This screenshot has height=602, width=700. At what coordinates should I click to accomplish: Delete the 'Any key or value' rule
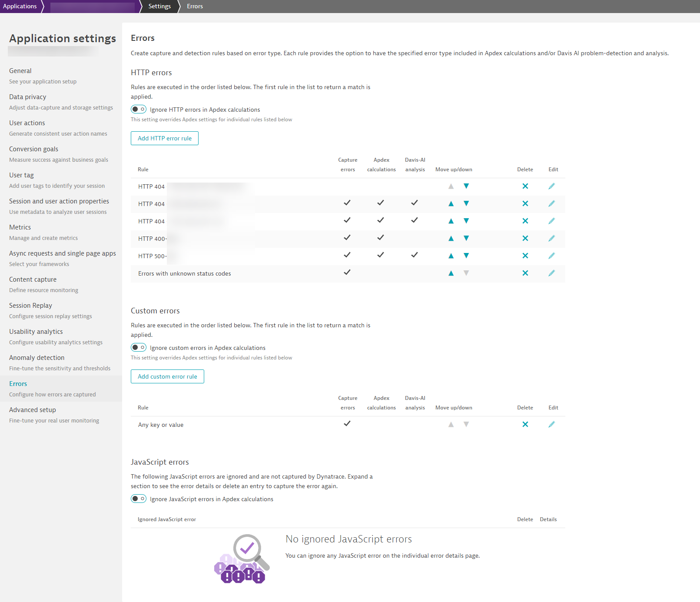(x=525, y=424)
